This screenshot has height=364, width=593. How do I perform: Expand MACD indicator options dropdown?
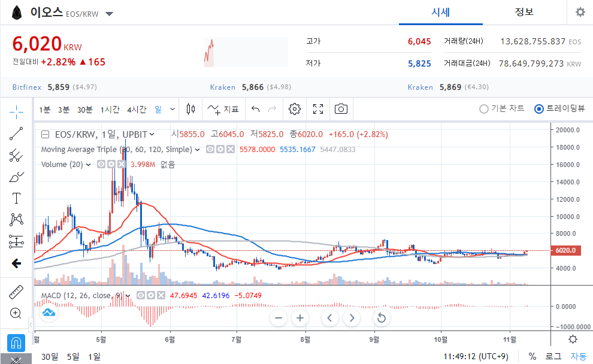click(128, 296)
